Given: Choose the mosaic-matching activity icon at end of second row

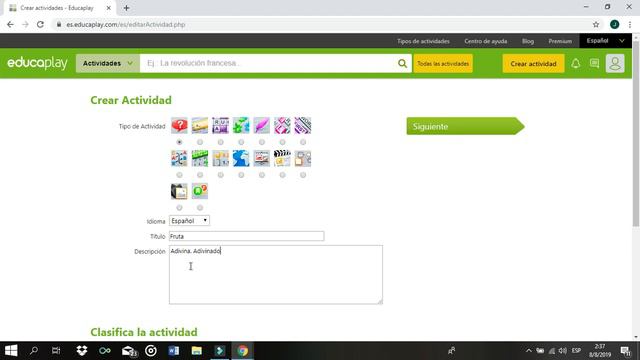Looking at the screenshot, I should tap(303, 158).
